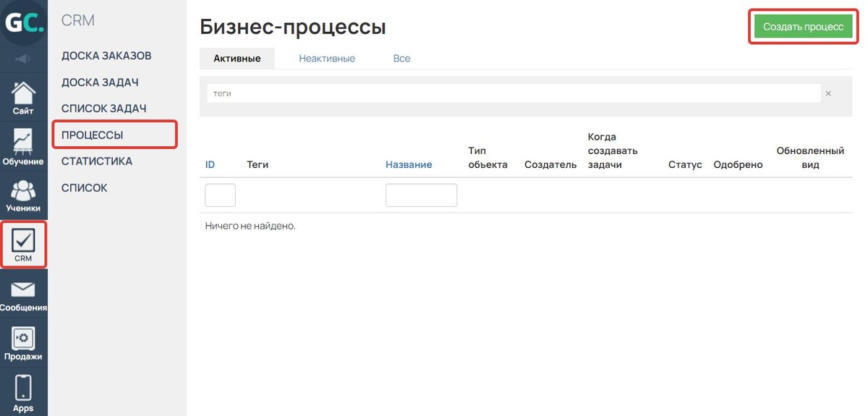The height and width of the screenshot is (416, 868).
Task: Open the Сайт section in sidebar
Action: tap(23, 98)
